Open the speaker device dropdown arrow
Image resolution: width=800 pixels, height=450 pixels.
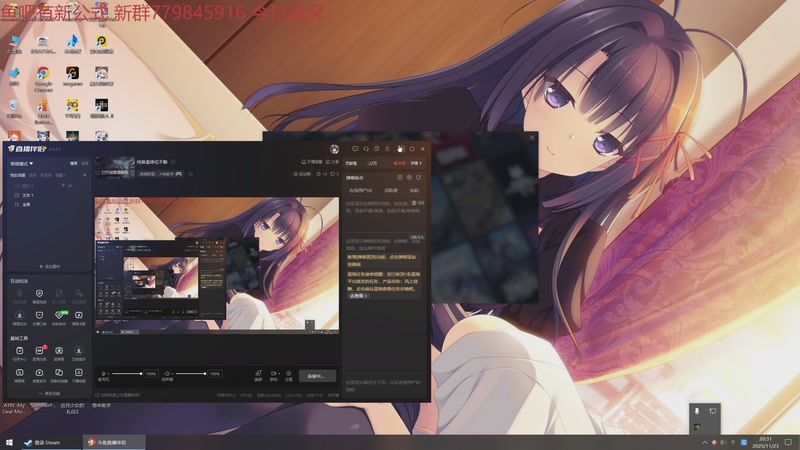172,374
